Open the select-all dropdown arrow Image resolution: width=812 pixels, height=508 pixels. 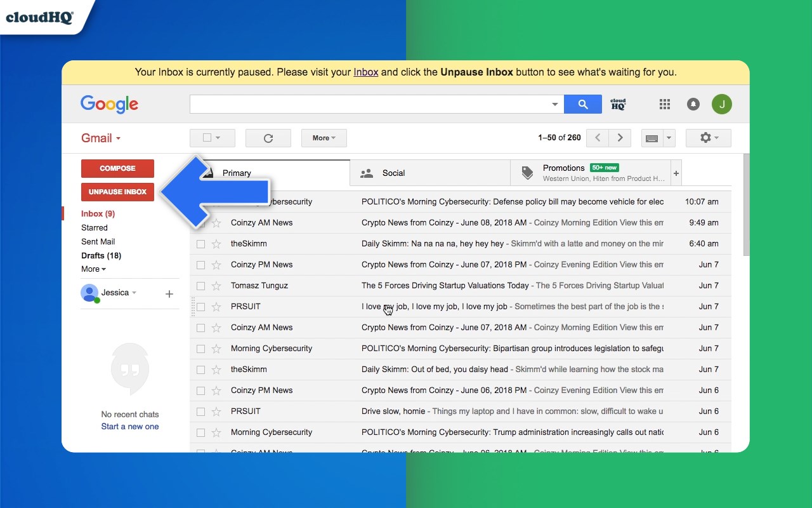[218, 138]
